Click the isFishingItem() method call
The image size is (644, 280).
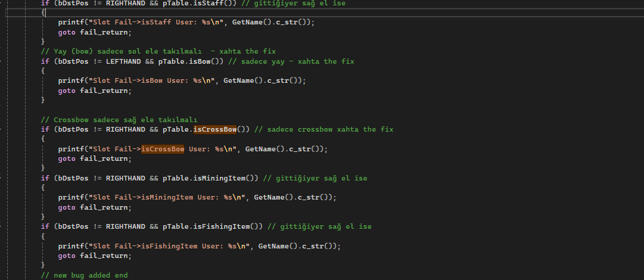click(x=227, y=226)
